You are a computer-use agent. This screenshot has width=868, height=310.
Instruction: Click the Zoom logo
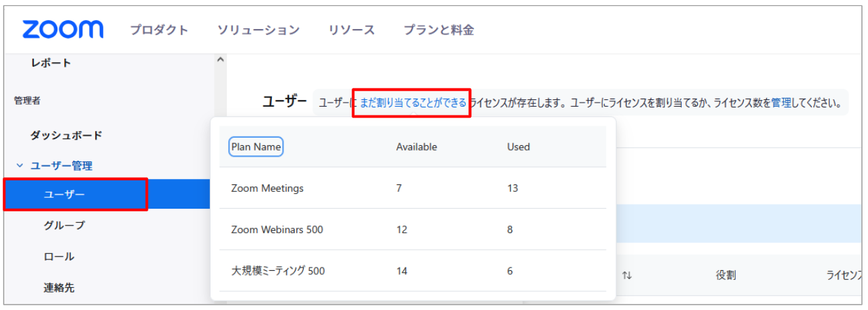[x=63, y=29]
